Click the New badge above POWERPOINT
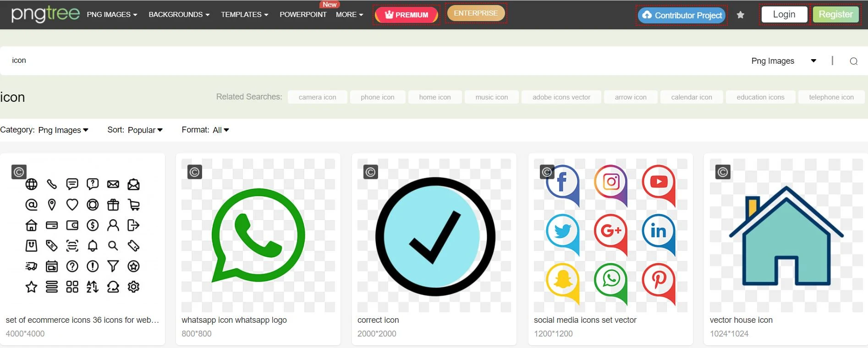This screenshot has height=348, width=868. click(330, 4)
